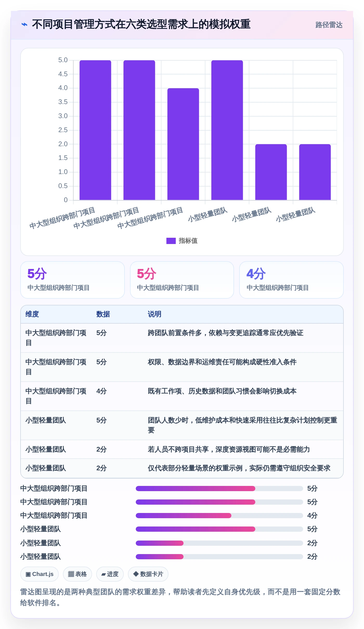The image size is (364, 629).
Task: Select the row 既有工作项、历史数据和团队习惯会影响切换成本
Action: (x=182, y=396)
